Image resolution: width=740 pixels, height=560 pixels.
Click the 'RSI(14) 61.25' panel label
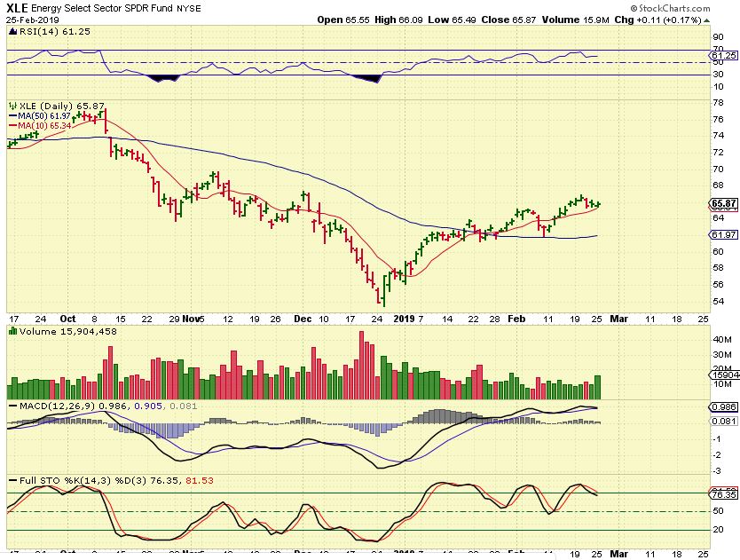(x=55, y=32)
